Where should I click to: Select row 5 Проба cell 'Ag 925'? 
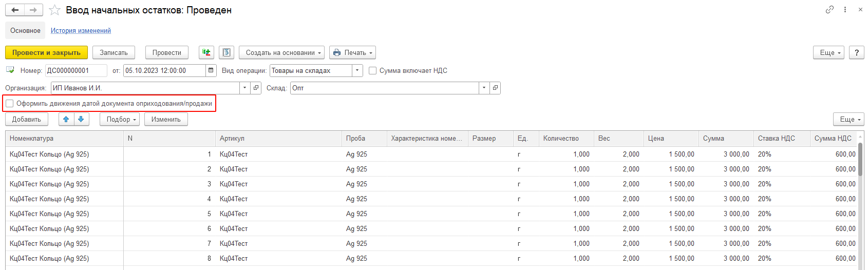(364, 214)
